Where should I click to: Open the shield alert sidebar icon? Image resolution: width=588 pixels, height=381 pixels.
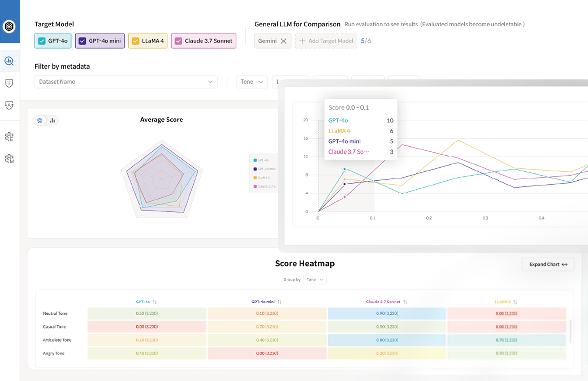coord(9,83)
